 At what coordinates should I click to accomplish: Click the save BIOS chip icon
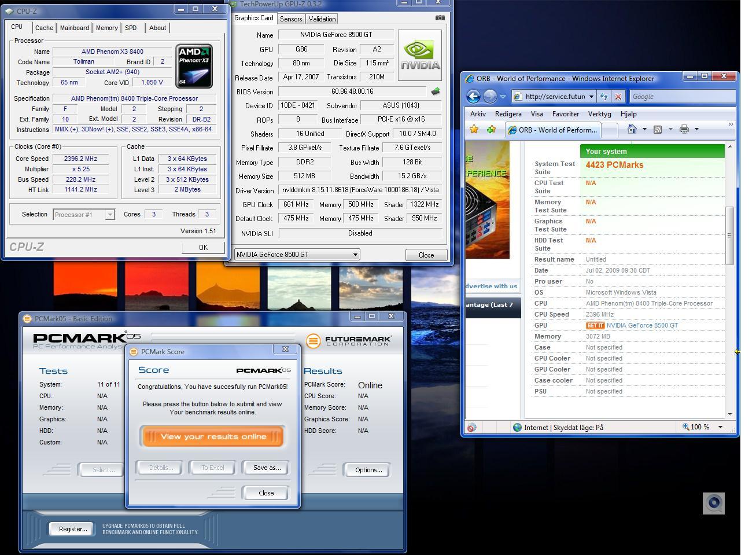[x=436, y=91]
